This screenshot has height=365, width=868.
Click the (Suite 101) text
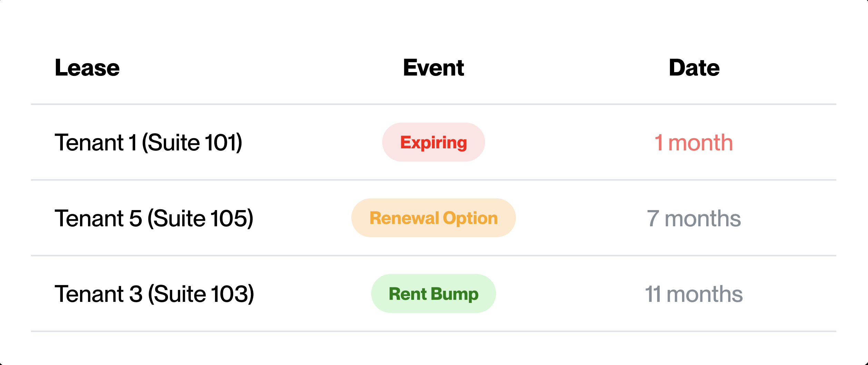tap(192, 142)
